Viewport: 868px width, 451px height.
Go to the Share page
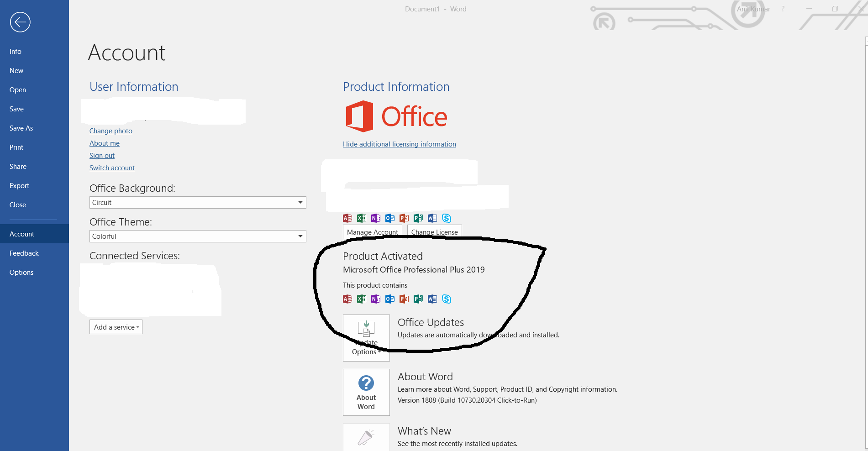[x=34, y=167]
